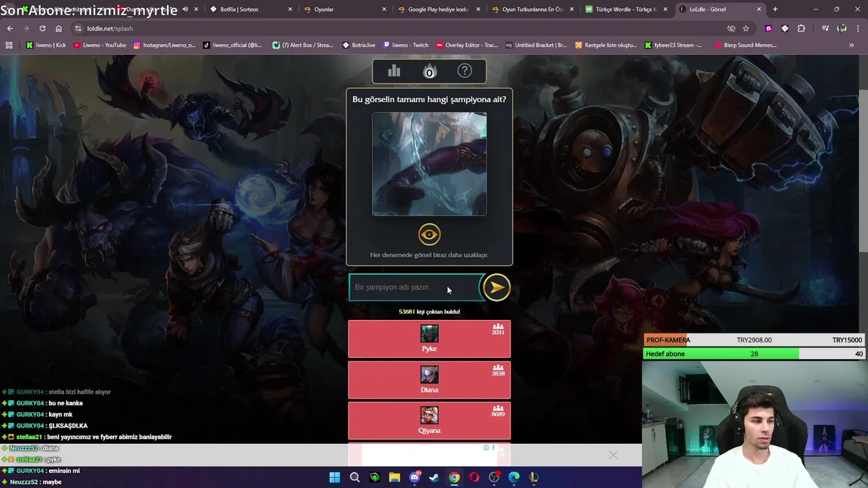Open Windows taskbar search

[x=355, y=477]
